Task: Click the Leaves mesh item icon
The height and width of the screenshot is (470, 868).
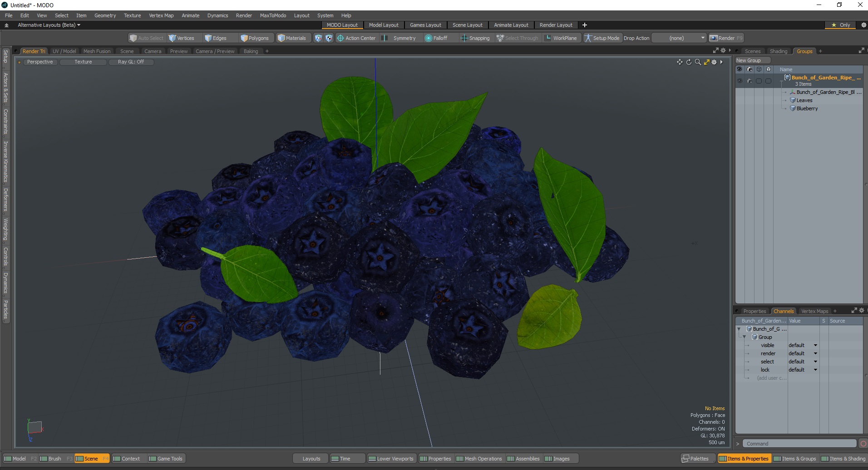Action: coord(793,100)
